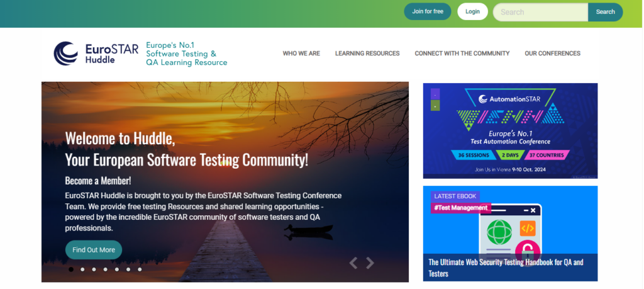644x289 pixels.
Task: Click the orange code brackets icon in ebook image
Action: tap(527, 228)
